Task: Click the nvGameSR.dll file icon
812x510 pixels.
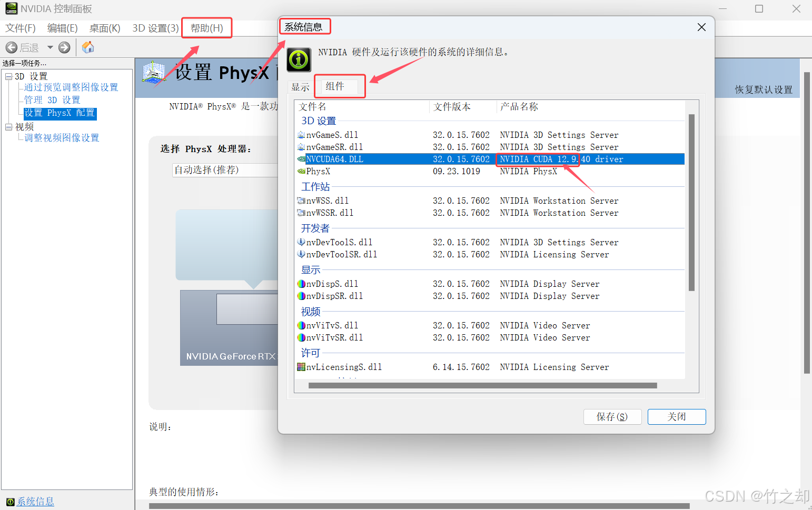Action: [301, 147]
